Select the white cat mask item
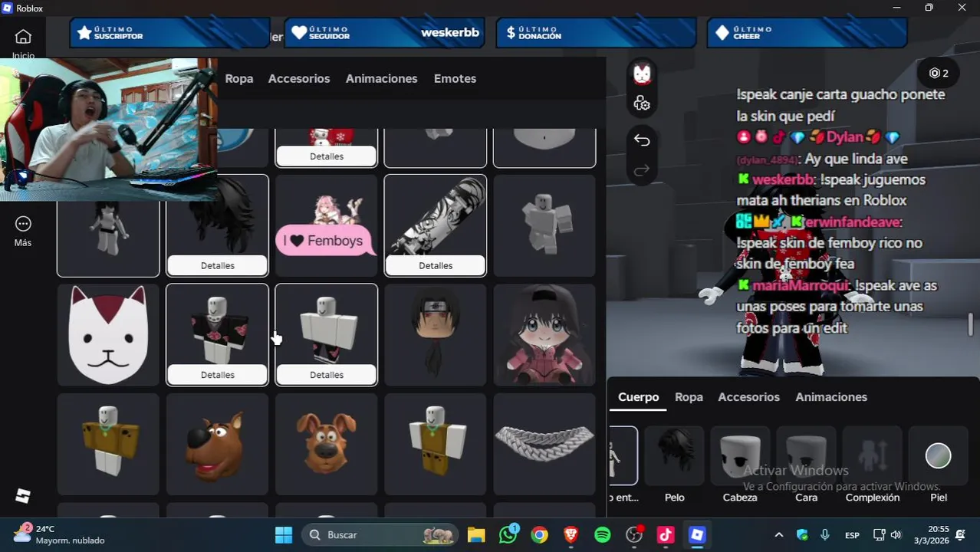The image size is (980, 552). pos(108,335)
